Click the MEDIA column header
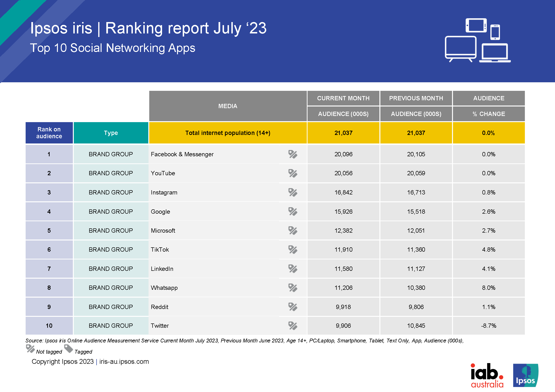555x392 pixels. 228,106
